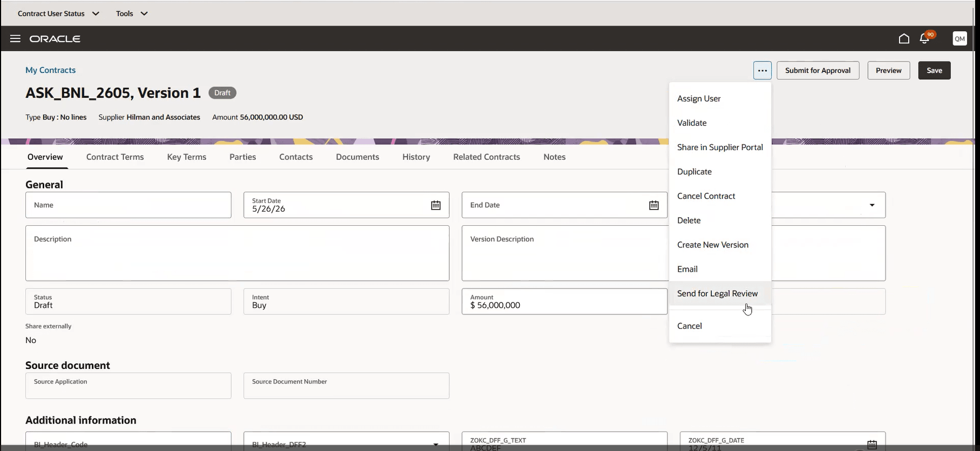Viewport: 980px width, 451px height.
Task: Open the End Date calendar picker
Action: pos(654,205)
